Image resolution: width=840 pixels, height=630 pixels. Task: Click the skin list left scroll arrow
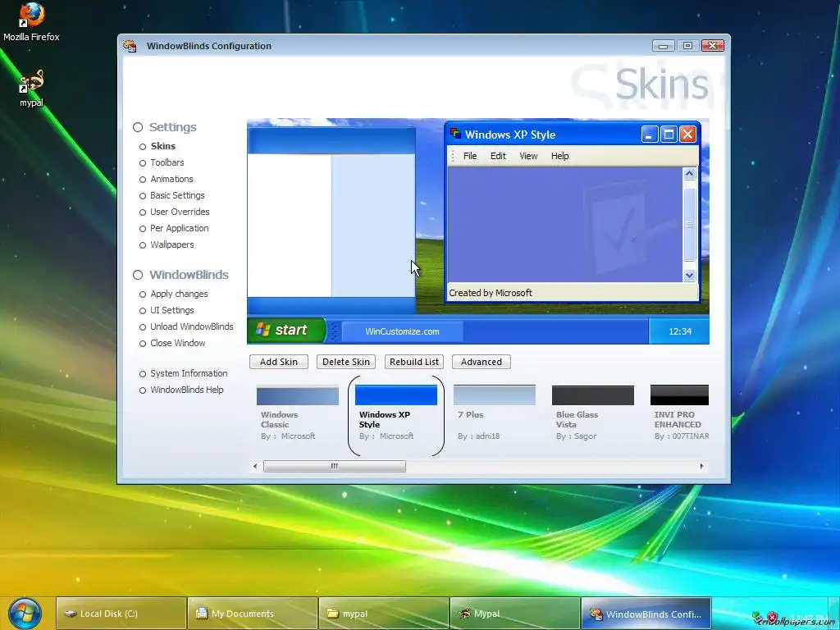pyautogui.click(x=255, y=466)
